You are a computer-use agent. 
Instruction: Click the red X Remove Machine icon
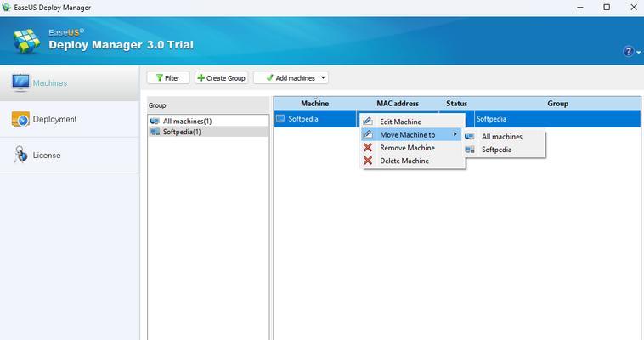[368, 148]
